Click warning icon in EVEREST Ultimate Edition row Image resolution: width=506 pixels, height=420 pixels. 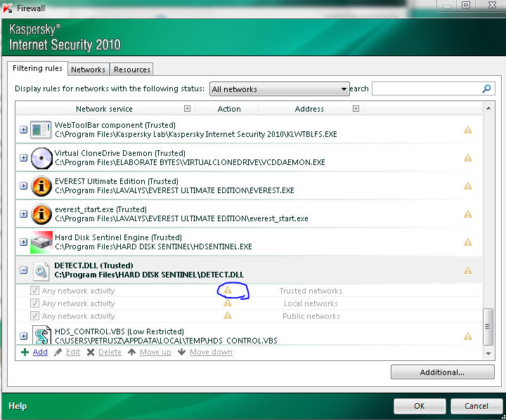(x=468, y=186)
